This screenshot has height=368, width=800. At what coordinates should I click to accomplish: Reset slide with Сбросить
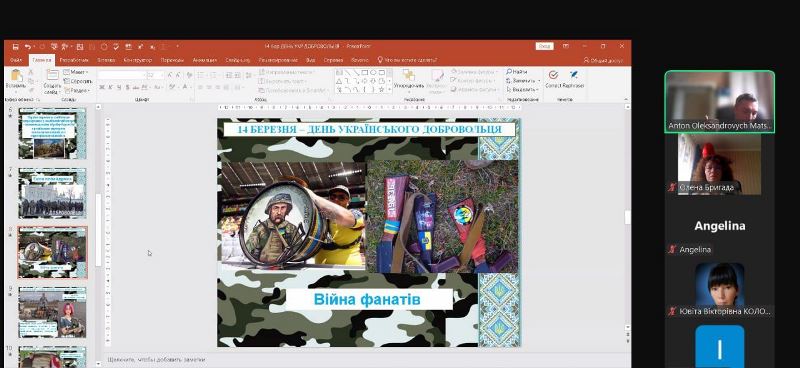(78, 81)
